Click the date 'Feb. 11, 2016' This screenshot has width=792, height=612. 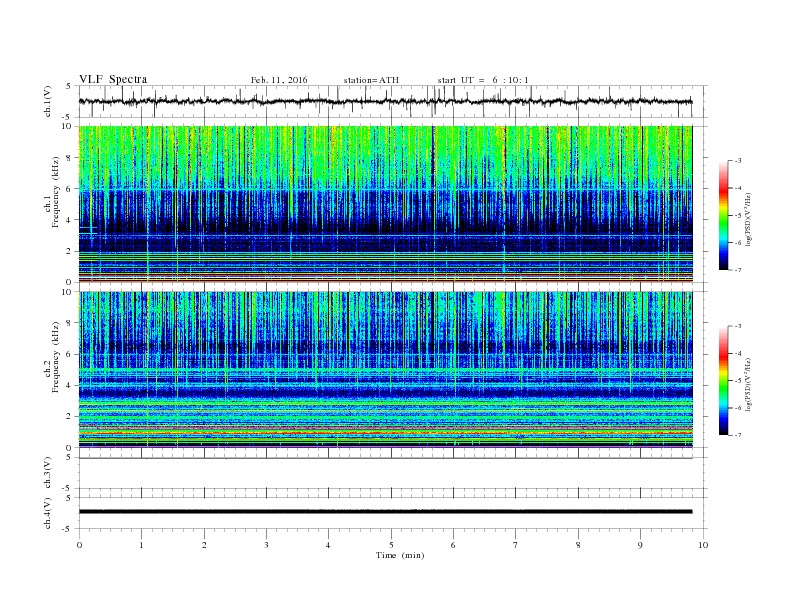pyautogui.click(x=279, y=80)
